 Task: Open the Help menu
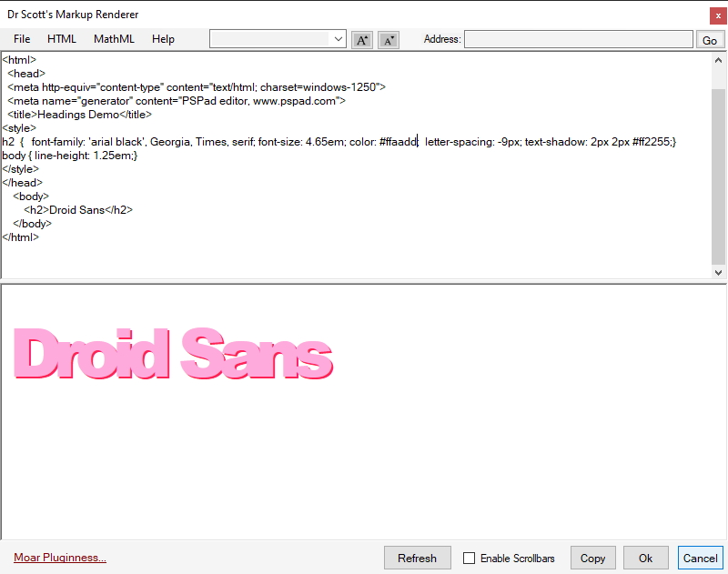[x=163, y=39]
